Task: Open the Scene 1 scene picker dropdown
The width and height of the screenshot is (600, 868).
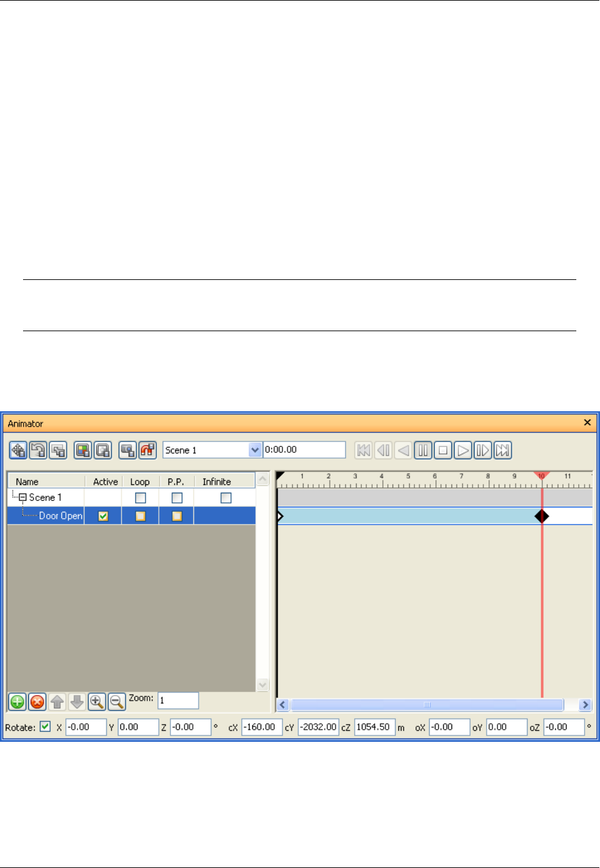Action: click(255, 450)
